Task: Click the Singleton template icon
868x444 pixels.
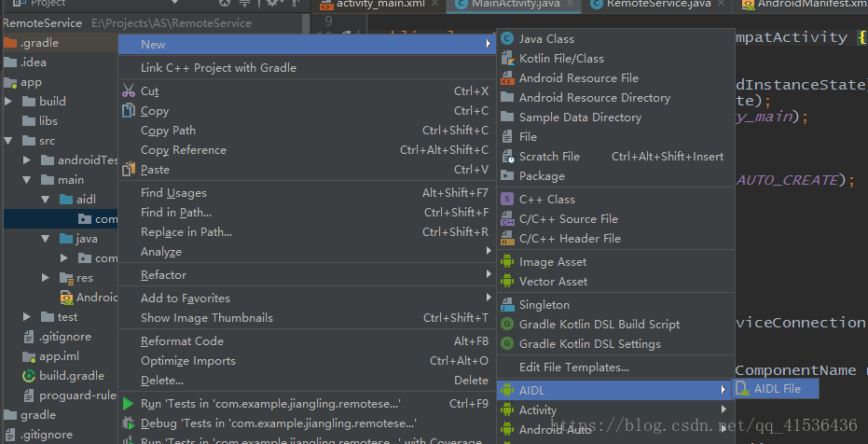Action: [507, 304]
